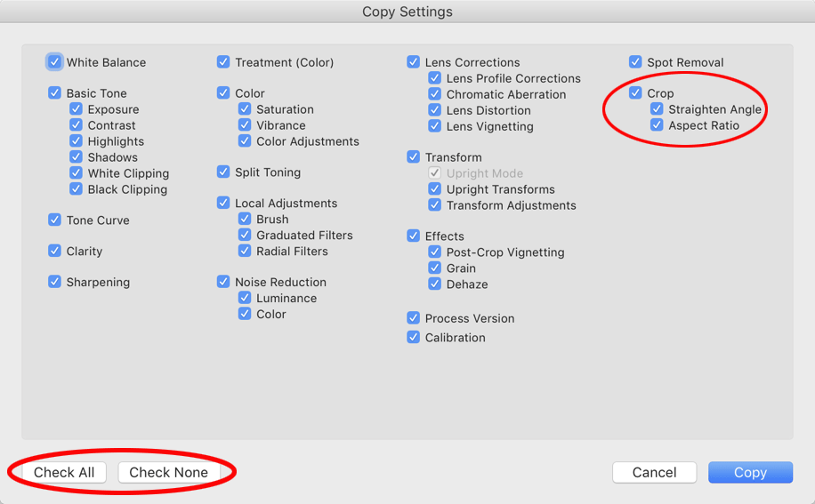Toggle the Dehaze checkbox

[435, 284]
